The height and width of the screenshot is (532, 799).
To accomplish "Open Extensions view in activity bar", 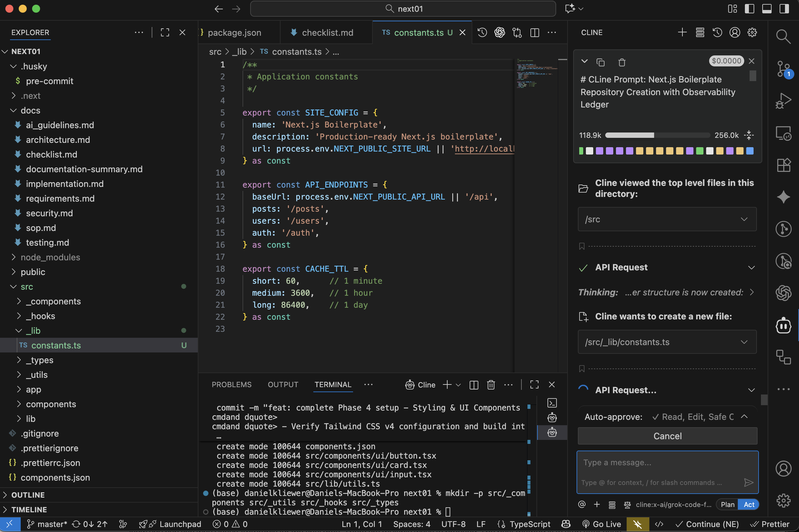I will 783,166.
